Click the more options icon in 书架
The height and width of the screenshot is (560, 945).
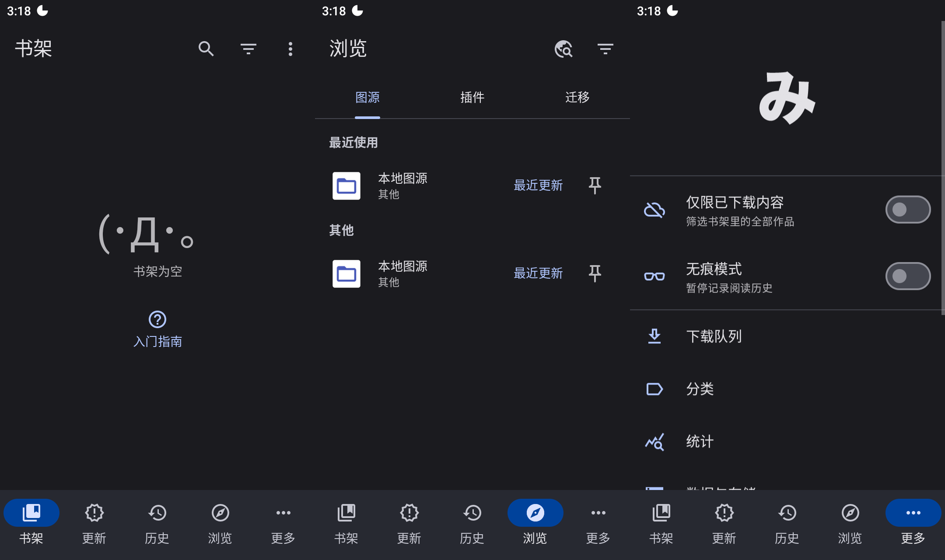point(291,49)
